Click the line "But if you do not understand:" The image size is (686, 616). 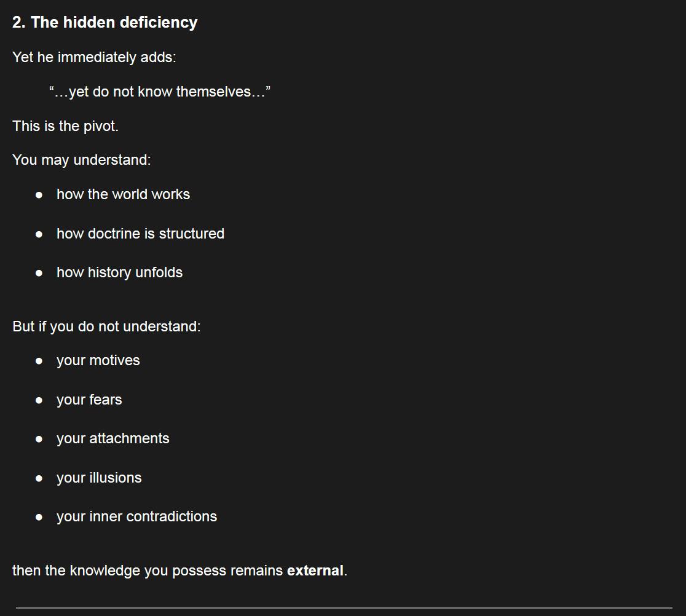[106, 326]
